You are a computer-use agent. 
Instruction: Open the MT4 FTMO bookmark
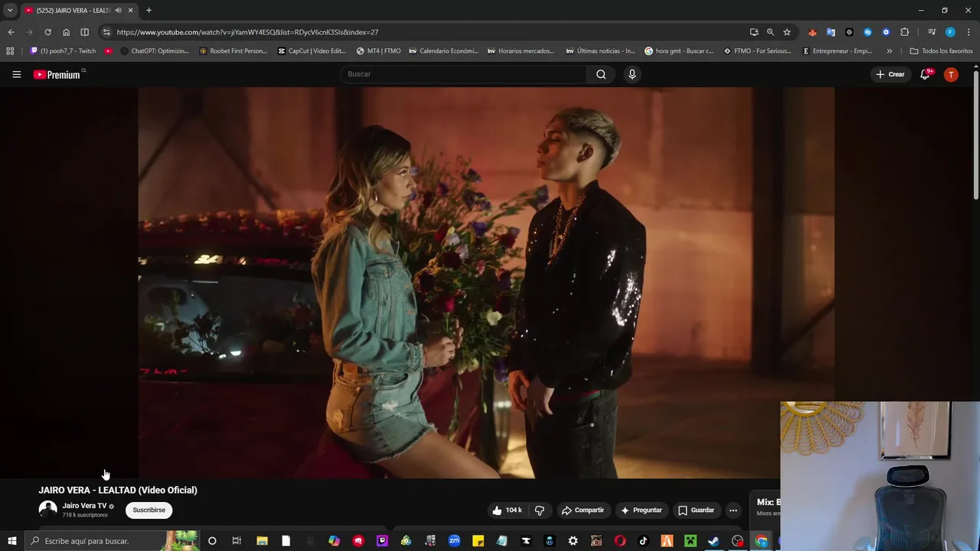click(378, 51)
